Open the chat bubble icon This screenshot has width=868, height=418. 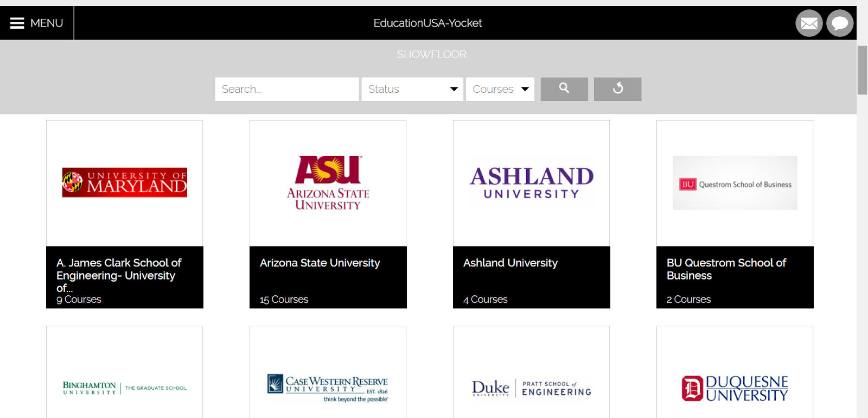pos(840,23)
